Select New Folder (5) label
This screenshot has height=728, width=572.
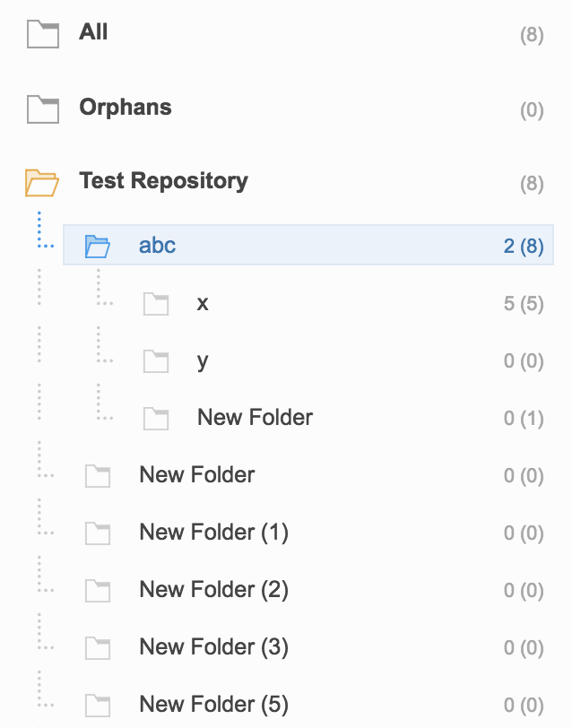tap(214, 705)
